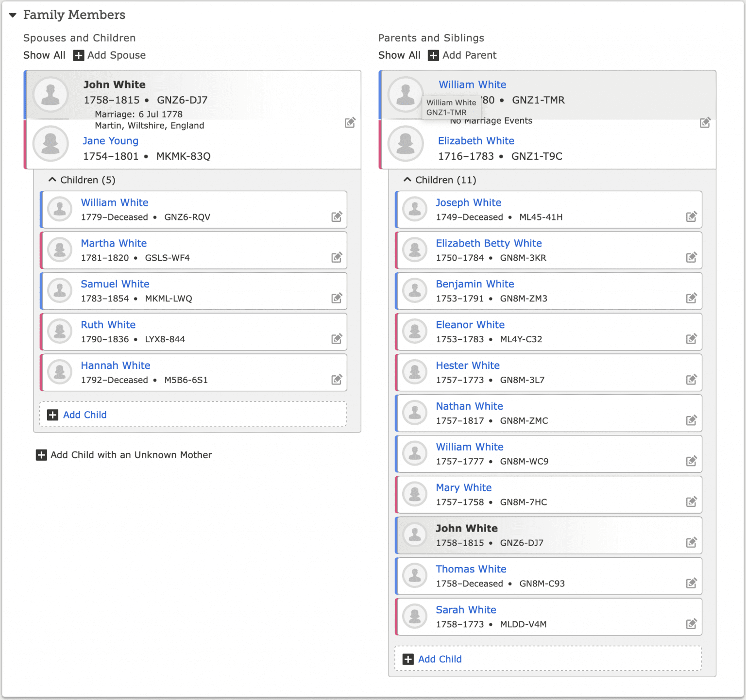Add Child with an Unknown Mother
The image size is (746, 700).
[124, 455]
